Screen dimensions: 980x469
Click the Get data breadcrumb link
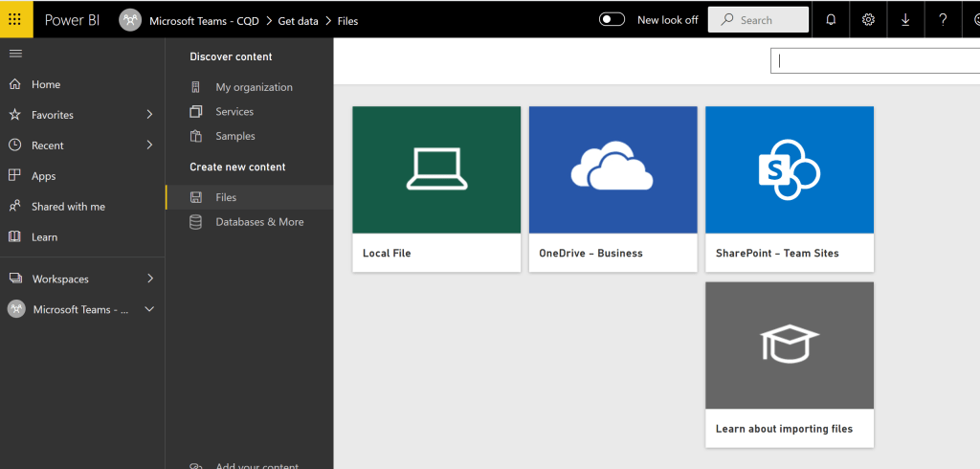tap(298, 20)
